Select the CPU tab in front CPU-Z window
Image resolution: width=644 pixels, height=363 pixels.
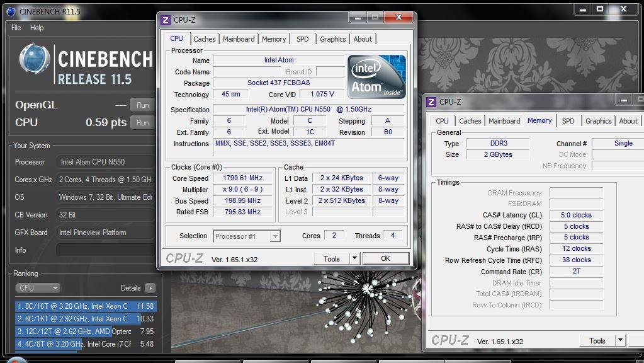tap(176, 38)
